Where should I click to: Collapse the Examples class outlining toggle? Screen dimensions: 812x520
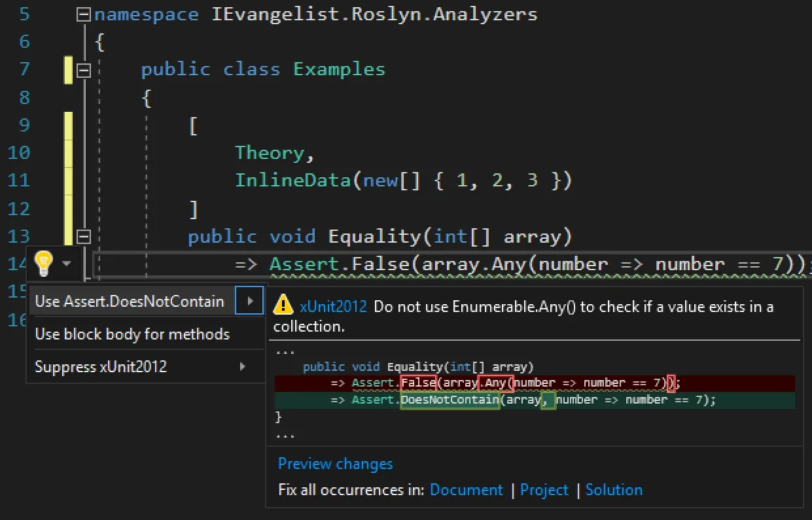[83, 69]
